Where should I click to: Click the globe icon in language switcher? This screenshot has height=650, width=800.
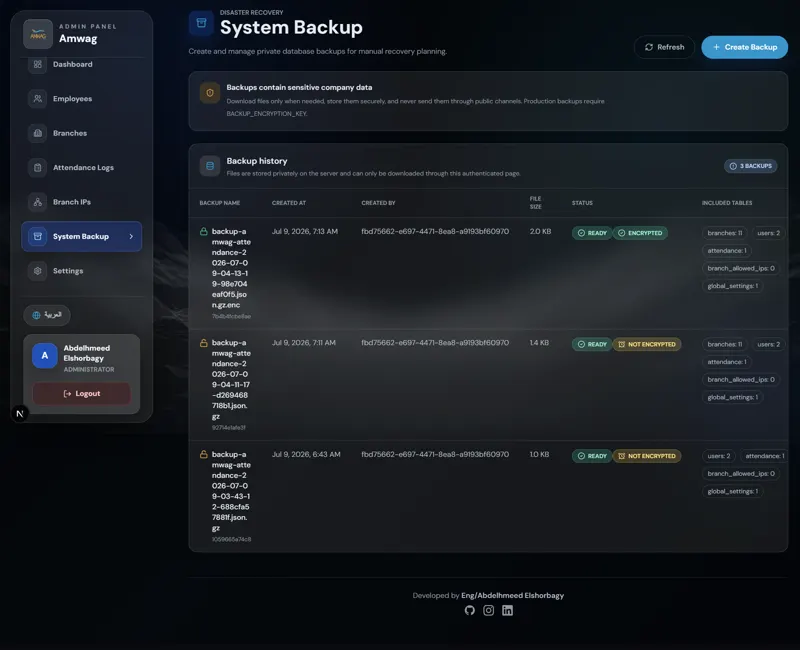tap(36, 315)
